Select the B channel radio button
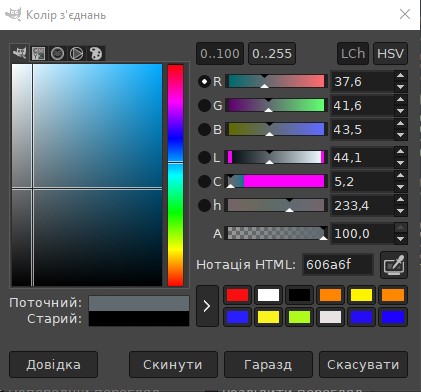The height and width of the screenshot is (392, 421). pyautogui.click(x=204, y=129)
